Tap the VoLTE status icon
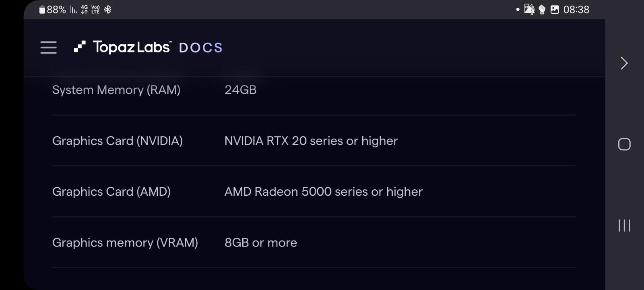 click(95, 10)
